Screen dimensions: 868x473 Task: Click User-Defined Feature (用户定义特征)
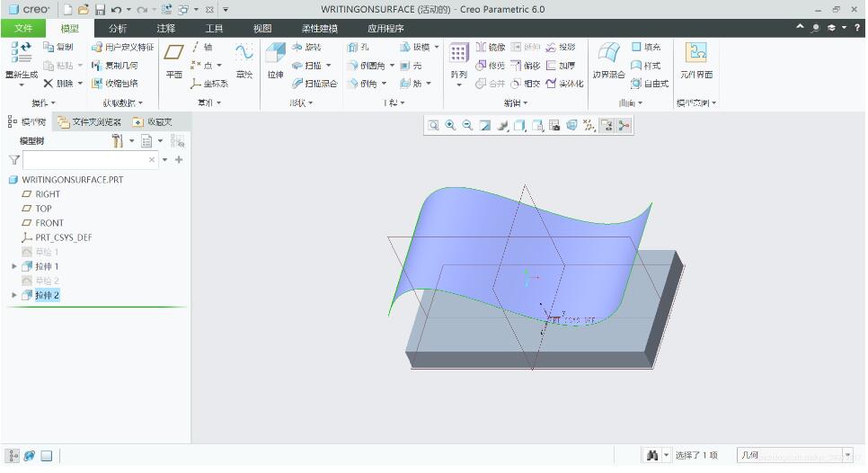(x=123, y=47)
